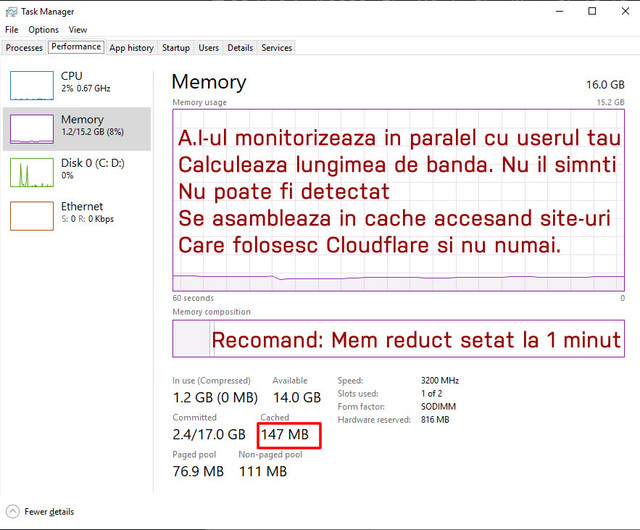Click the 15.2 GB graph maximum label
The height and width of the screenshot is (530, 640).
(x=610, y=102)
